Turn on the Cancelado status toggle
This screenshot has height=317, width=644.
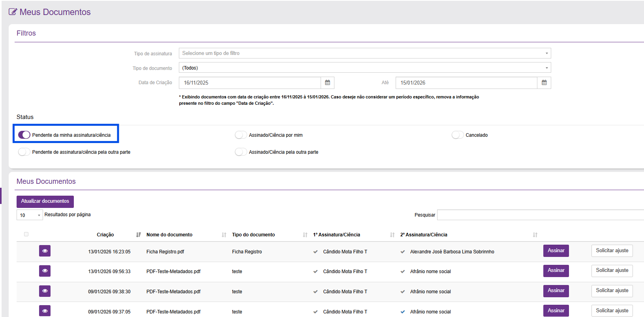tap(457, 135)
